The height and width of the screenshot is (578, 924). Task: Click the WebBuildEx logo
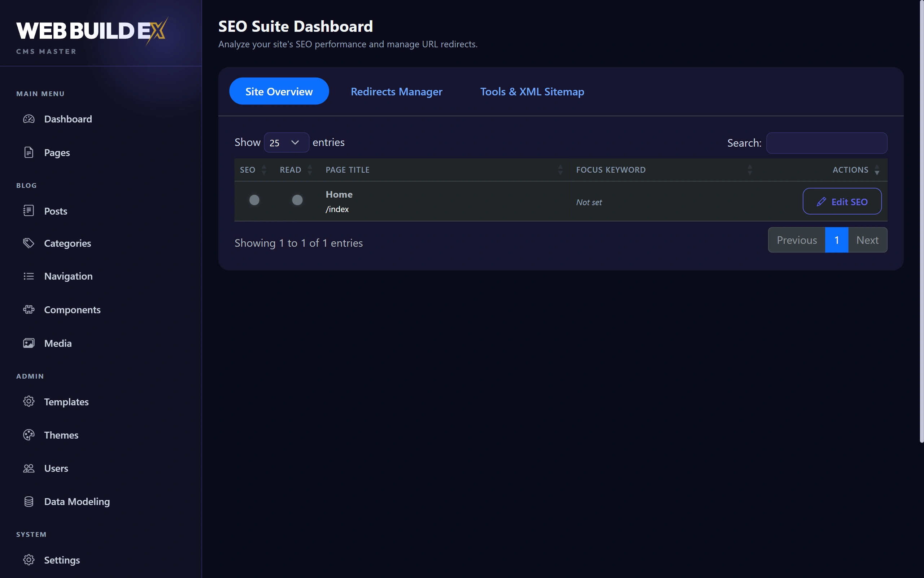pos(92,31)
